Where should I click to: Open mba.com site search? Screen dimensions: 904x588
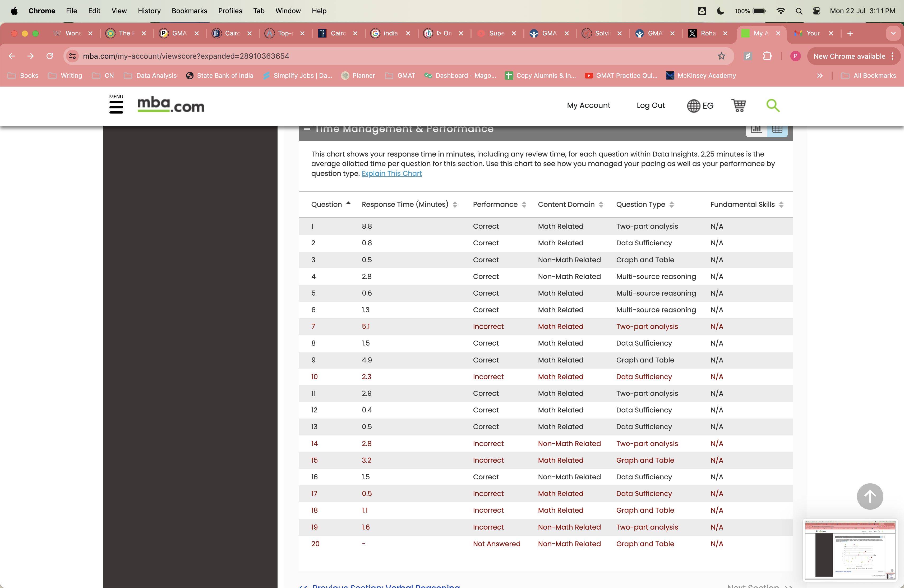773,105
